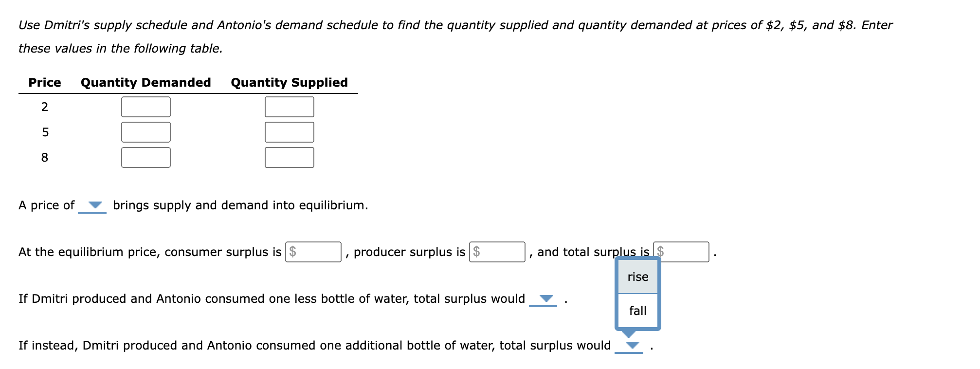Click the Quantity Supplied field for price 5
The width and height of the screenshot is (980, 369).
289,132
